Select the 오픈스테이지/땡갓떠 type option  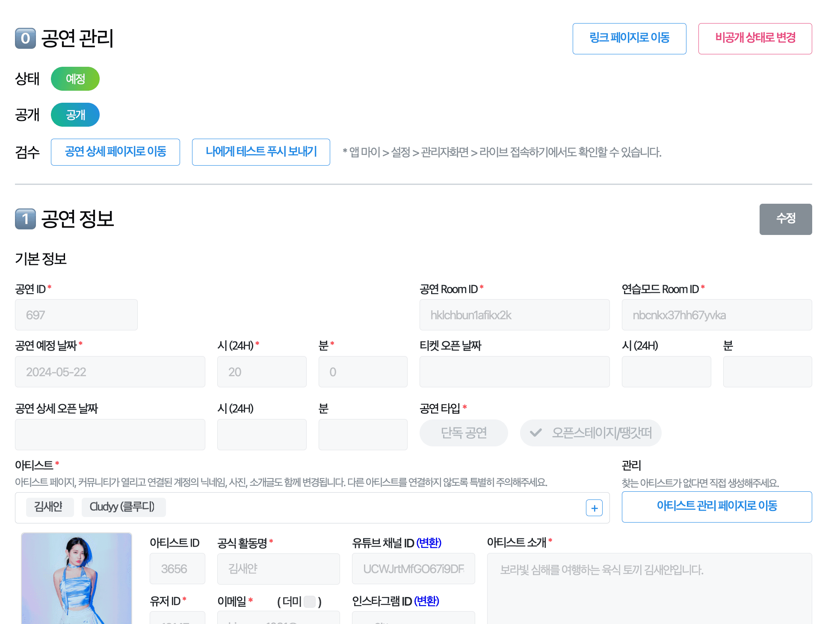591,433
